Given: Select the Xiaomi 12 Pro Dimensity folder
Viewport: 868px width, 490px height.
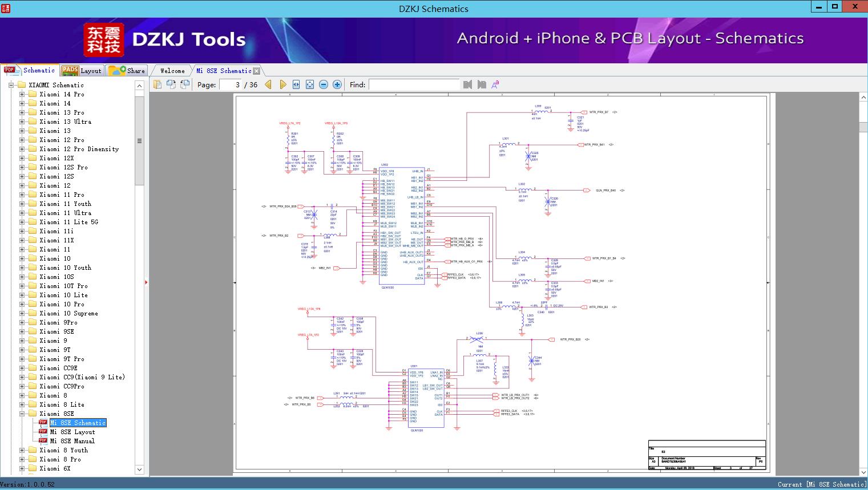Looking at the screenshot, I should pos(79,149).
